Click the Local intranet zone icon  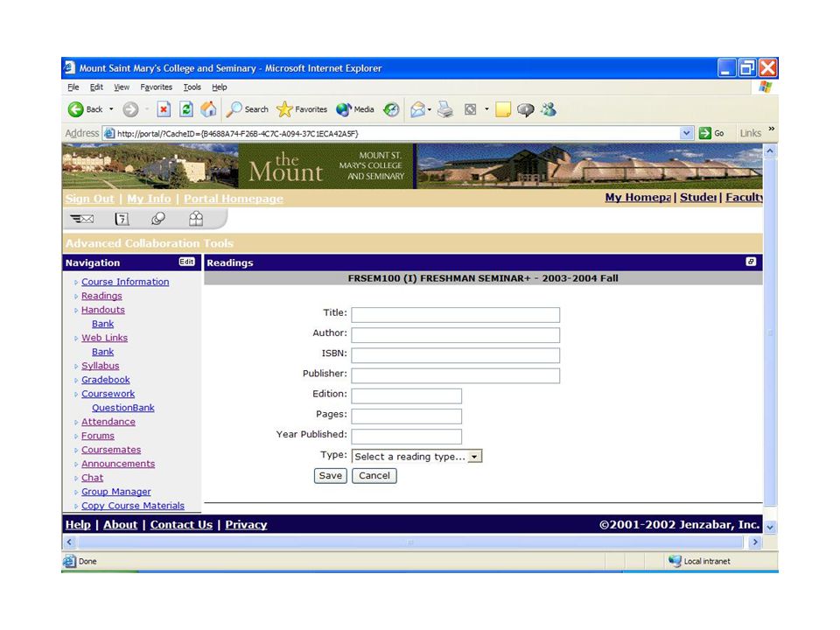[675, 561]
